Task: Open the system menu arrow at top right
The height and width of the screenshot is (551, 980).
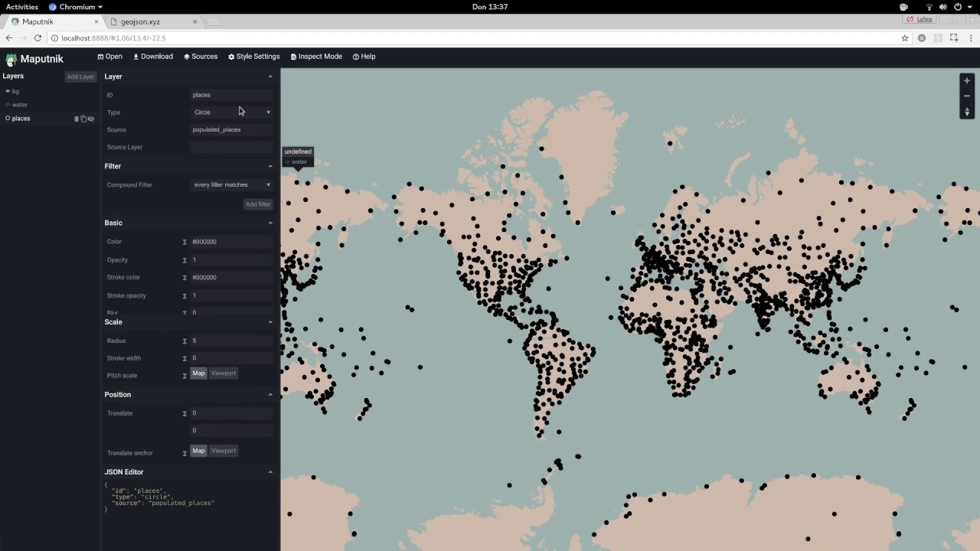Action: click(969, 7)
